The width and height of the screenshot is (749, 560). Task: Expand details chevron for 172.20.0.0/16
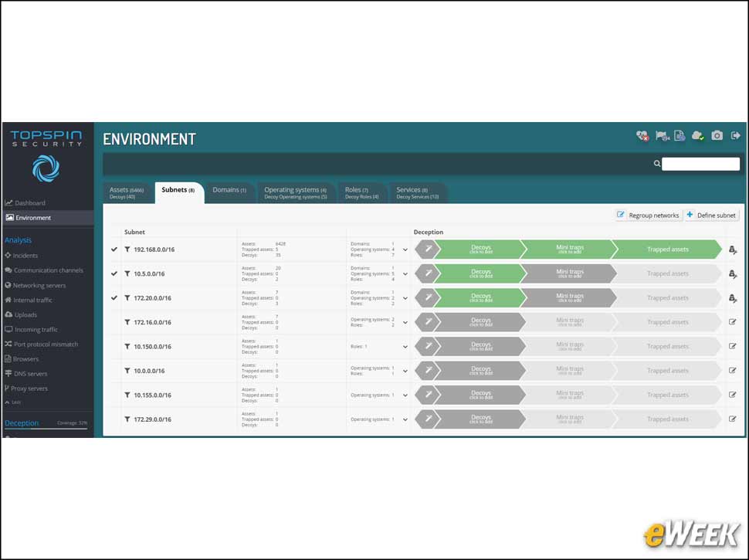pyautogui.click(x=405, y=299)
